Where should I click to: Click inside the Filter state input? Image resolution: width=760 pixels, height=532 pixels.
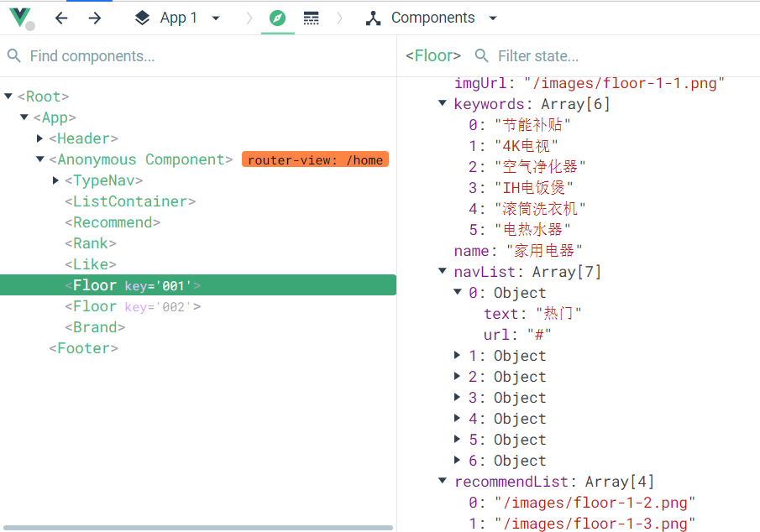coord(546,55)
